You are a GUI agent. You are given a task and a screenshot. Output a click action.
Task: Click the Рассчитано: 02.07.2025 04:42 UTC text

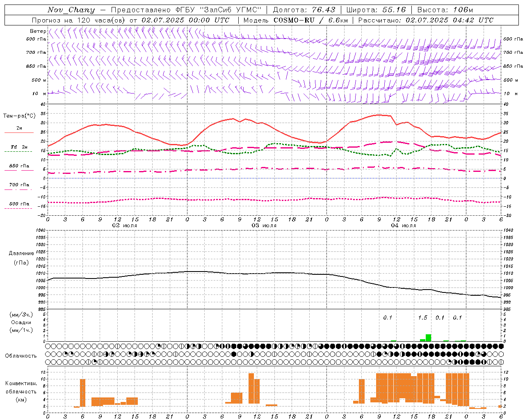(426, 20)
